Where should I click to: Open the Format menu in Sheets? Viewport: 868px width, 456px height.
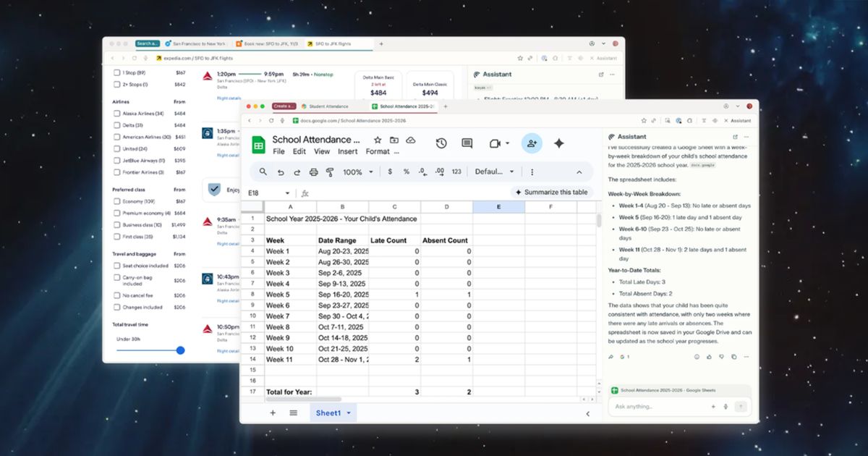[378, 152]
